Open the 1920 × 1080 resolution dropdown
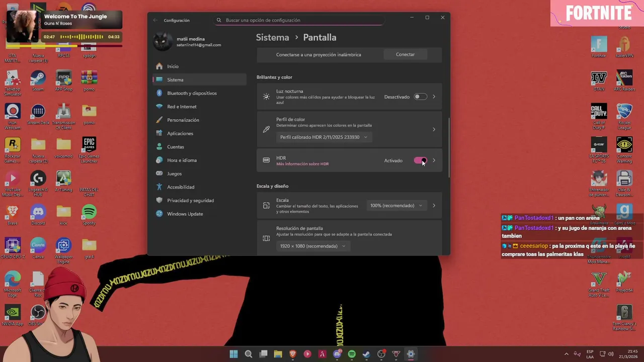Image resolution: width=644 pixels, height=362 pixels. click(x=313, y=246)
